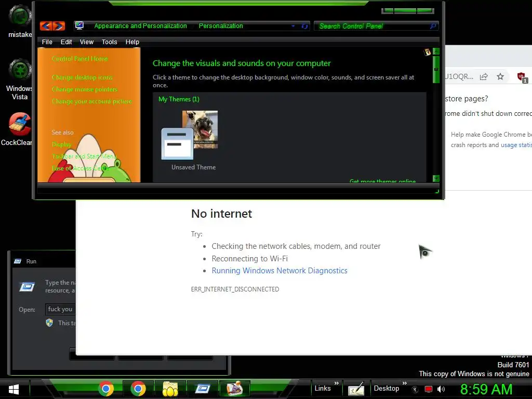
Task: Open first Chrome taskbar icon
Action: pyautogui.click(x=106, y=389)
